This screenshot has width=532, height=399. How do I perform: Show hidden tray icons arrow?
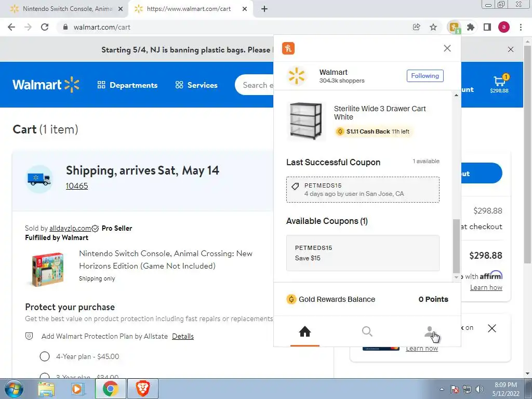442,389
